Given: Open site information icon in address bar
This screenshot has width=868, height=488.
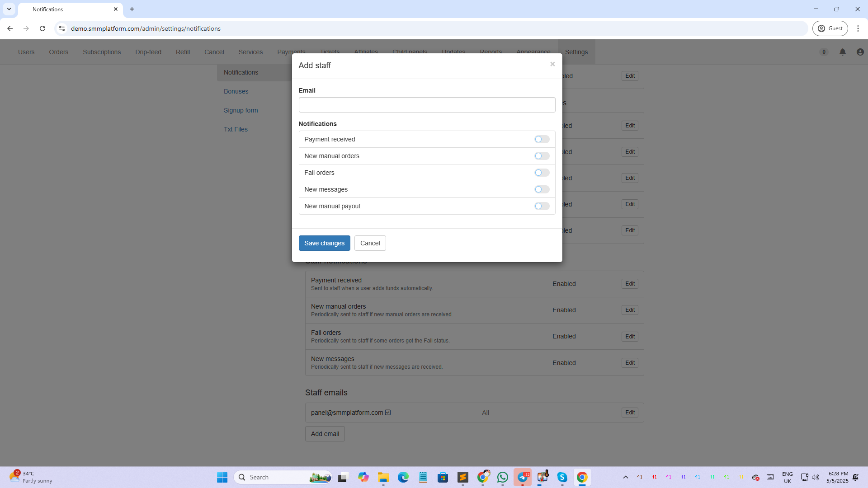Looking at the screenshot, I should pos(62,28).
